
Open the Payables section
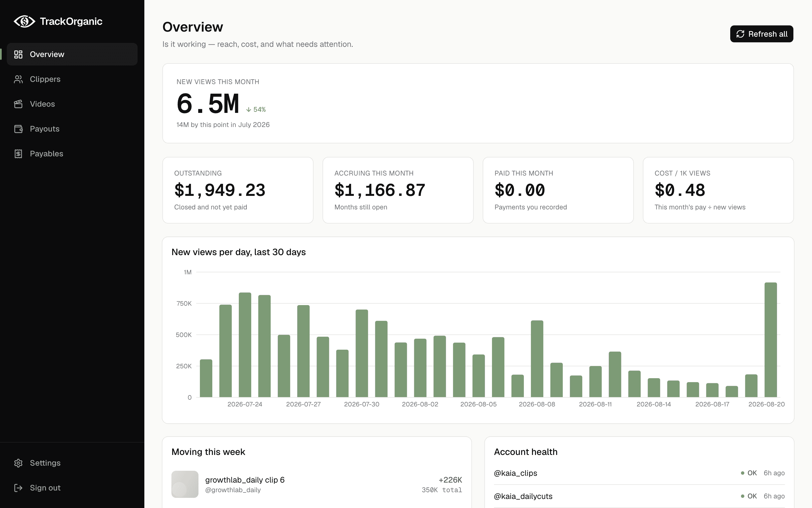[x=72, y=154]
